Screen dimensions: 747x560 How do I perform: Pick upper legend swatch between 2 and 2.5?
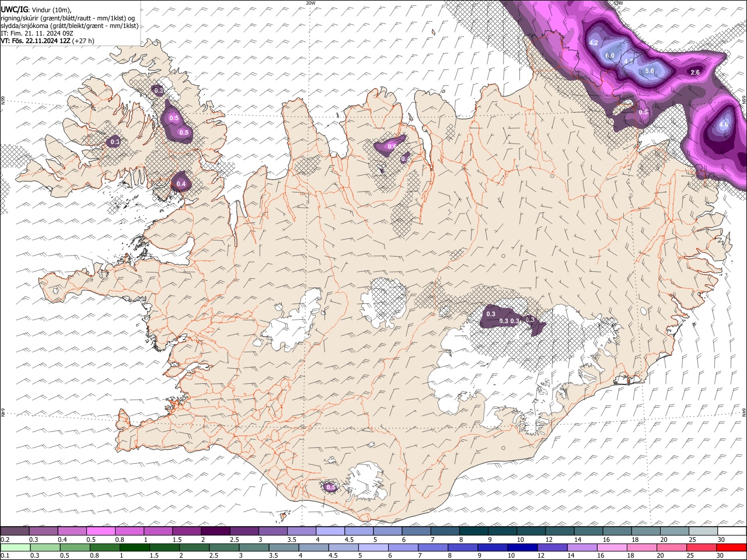tap(215, 531)
